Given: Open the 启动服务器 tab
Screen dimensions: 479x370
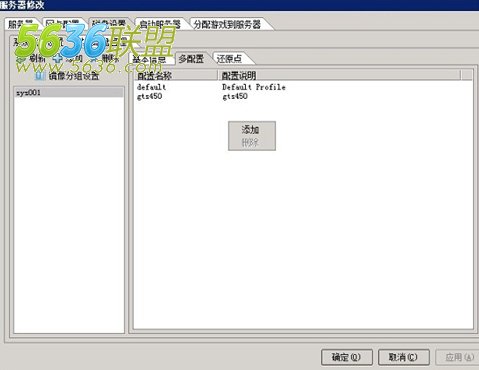Looking at the screenshot, I should coord(161,24).
